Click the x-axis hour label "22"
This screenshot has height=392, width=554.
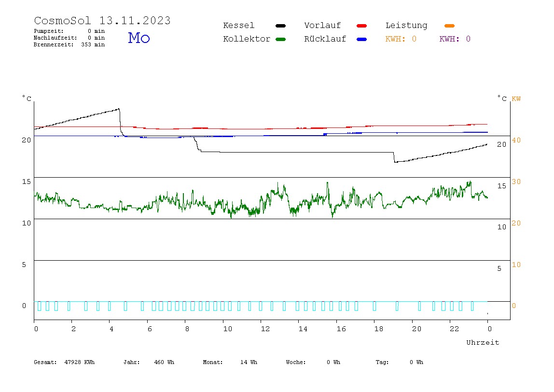(455, 329)
